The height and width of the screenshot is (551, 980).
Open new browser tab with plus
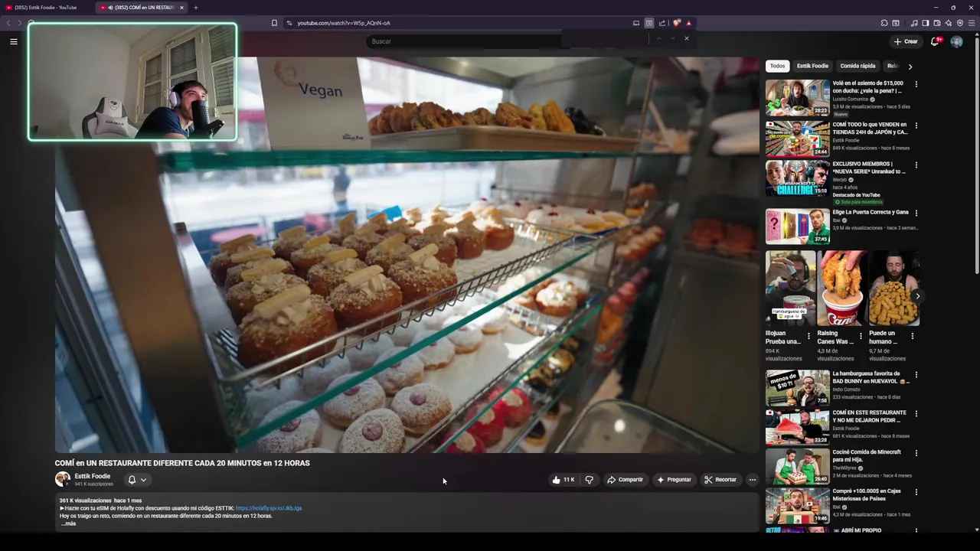click(195, 8)
